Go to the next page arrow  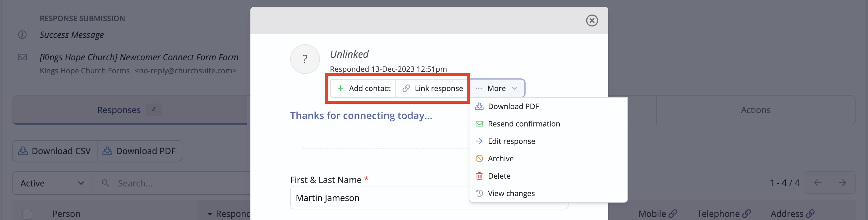pos(843,183)
